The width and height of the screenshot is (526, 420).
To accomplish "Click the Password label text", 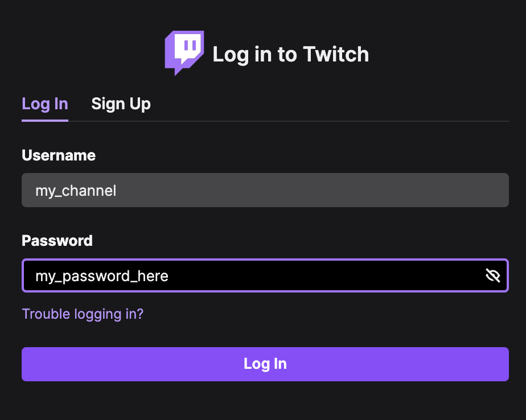I will point(57,241).
